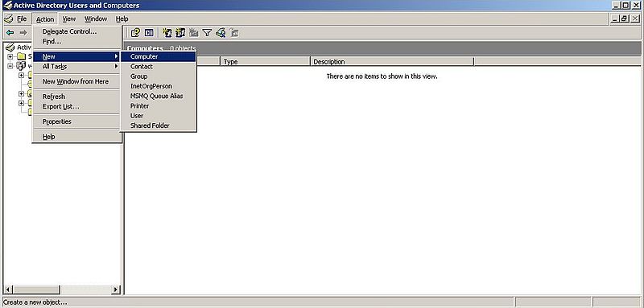Click the funnel filter options icon
Screen dimensions: 644x308
207,32
